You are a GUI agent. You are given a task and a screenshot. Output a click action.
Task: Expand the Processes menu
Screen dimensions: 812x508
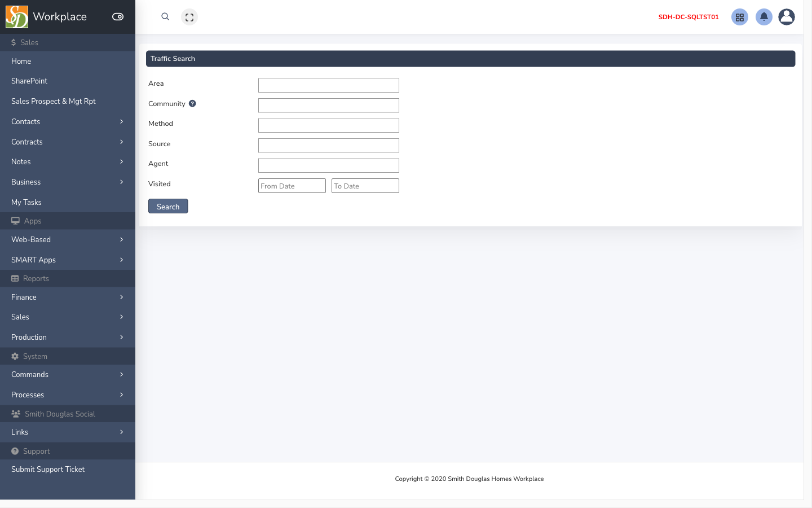pyautogui.click(x=68, y=395)
